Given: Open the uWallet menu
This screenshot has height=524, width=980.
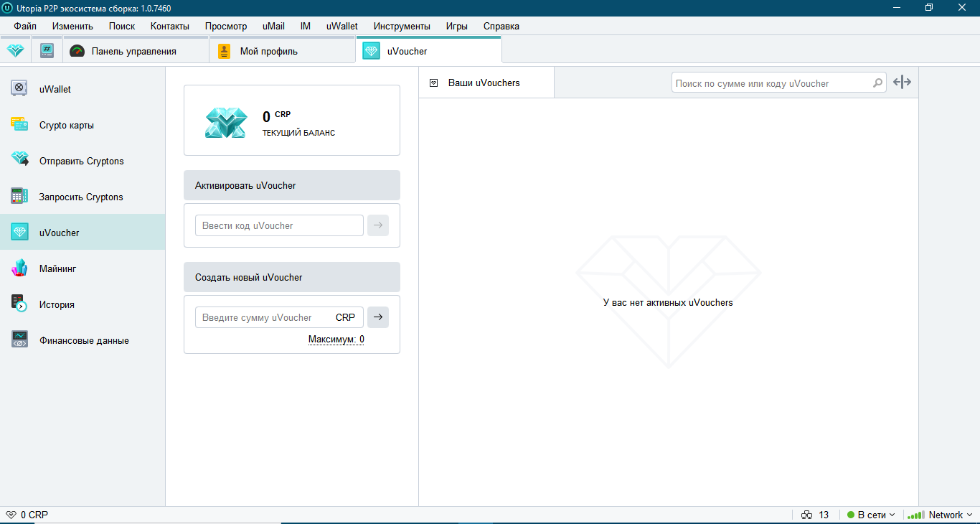Looking at the screenshot, I should pos(342,26).
